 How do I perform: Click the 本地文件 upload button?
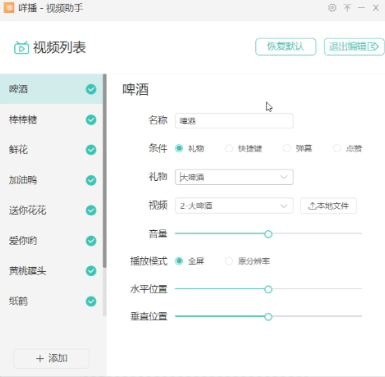[328, 206]
